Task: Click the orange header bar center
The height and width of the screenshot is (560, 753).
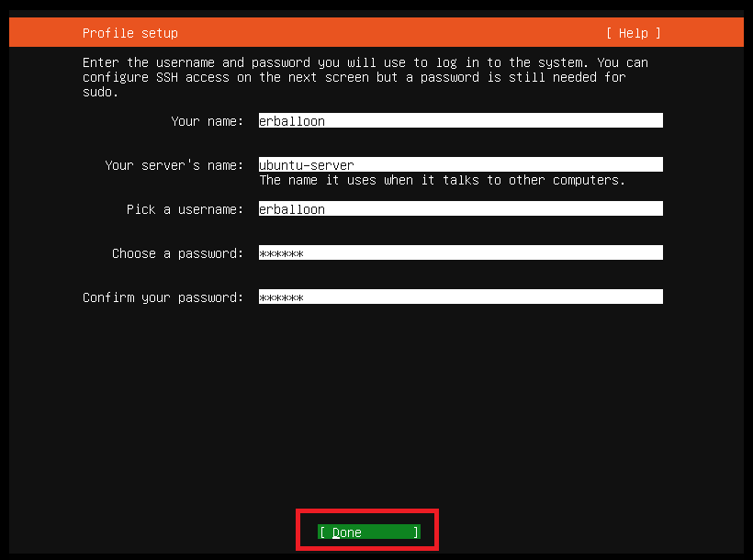Action: click(x=376, y=33)
